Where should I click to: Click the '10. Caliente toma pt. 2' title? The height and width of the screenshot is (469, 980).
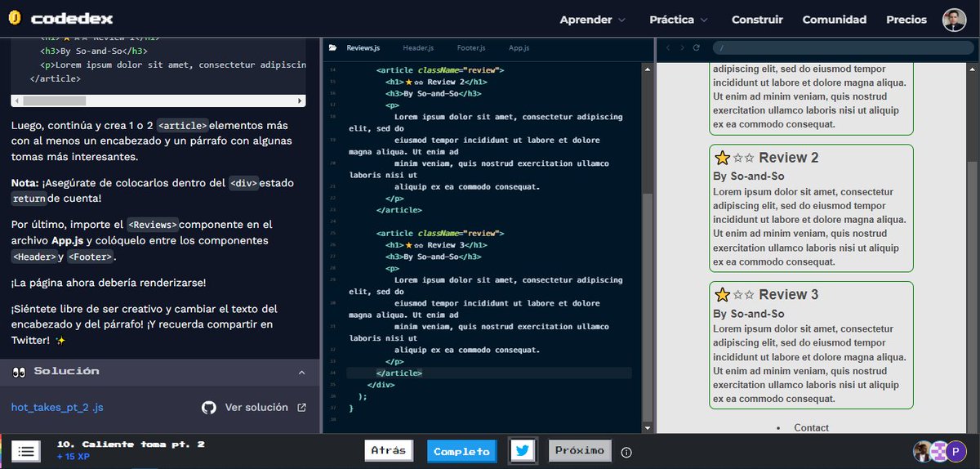pyautogui.click(x=131, y=444)
